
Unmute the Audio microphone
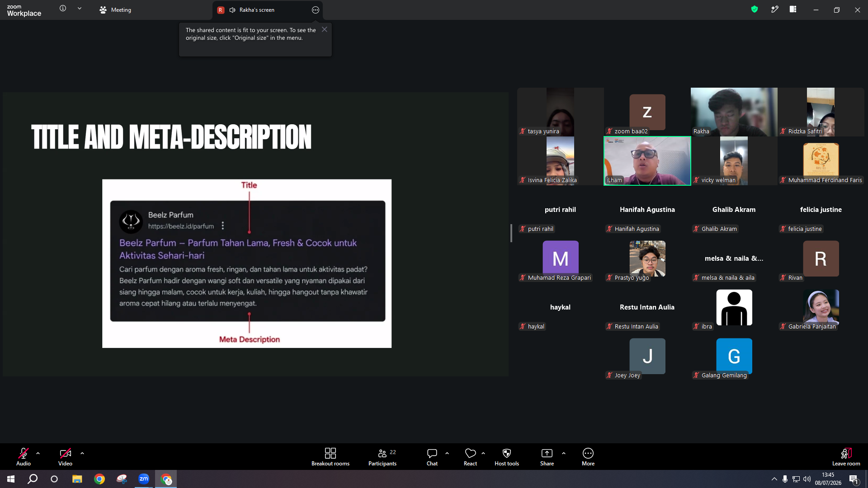tap(24, 456)
